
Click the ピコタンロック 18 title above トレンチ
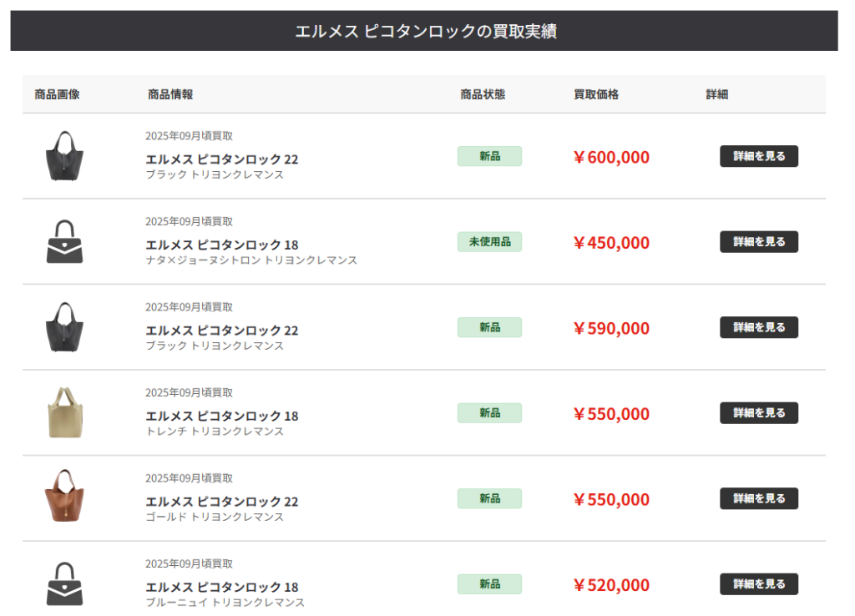[222, 417]
